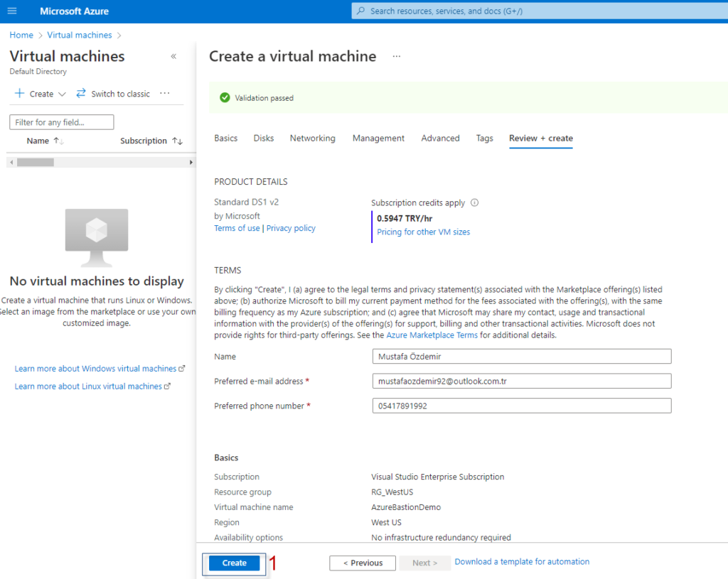This screenshot has width=728, height=579.
Task: Click the Preferred phone number field
Action: (522, 406)
